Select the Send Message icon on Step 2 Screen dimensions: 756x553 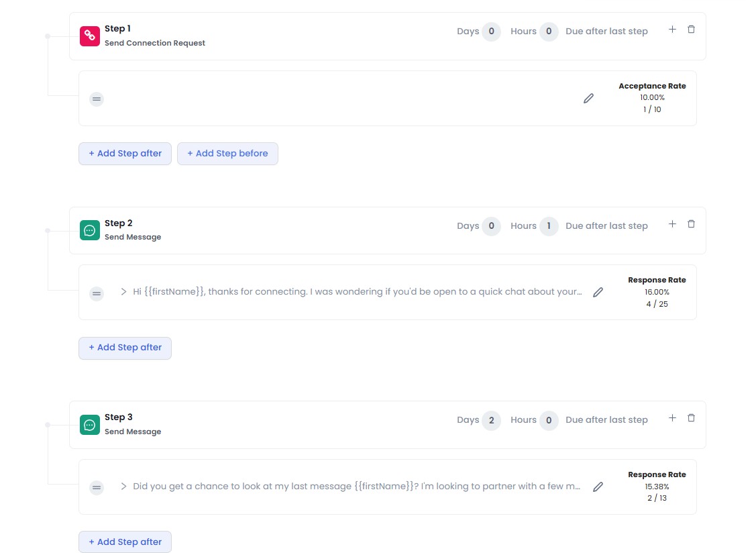90,230
